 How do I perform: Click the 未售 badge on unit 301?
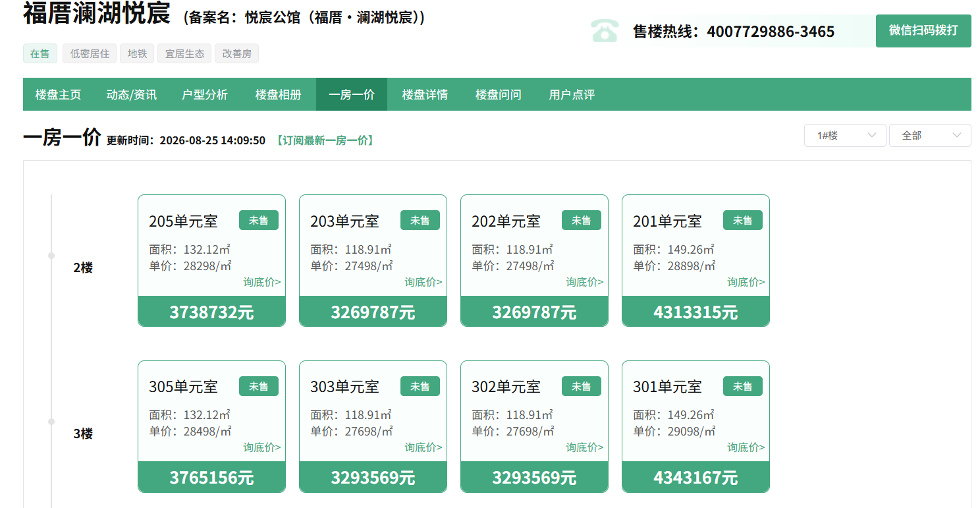(x=743, y=386)
